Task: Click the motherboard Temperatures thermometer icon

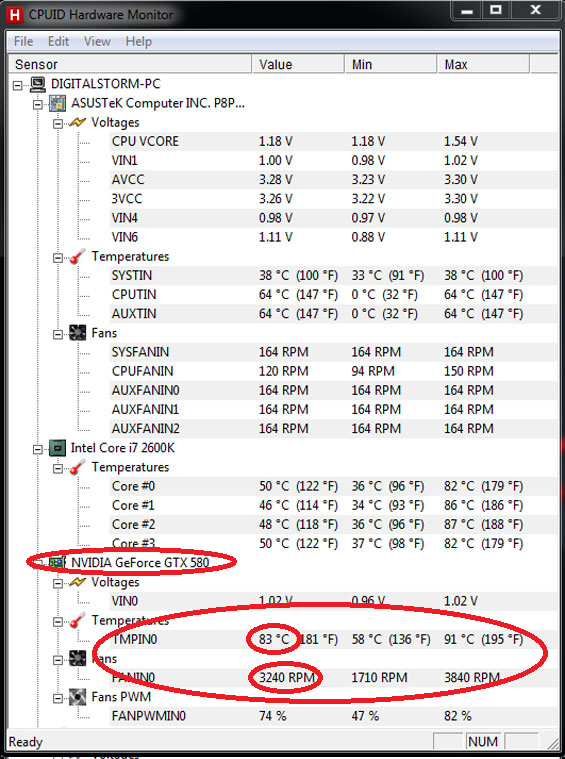Action: (77, 257)
